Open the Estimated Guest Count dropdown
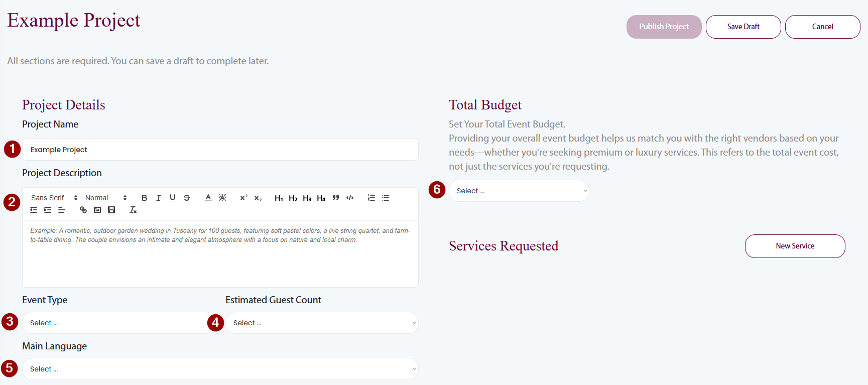This screenshot has height=385, width=868. (x=322, y=323)
